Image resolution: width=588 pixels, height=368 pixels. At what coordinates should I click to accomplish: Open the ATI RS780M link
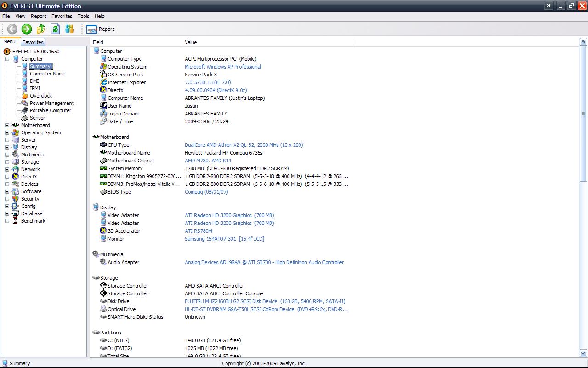pos(198,231)
